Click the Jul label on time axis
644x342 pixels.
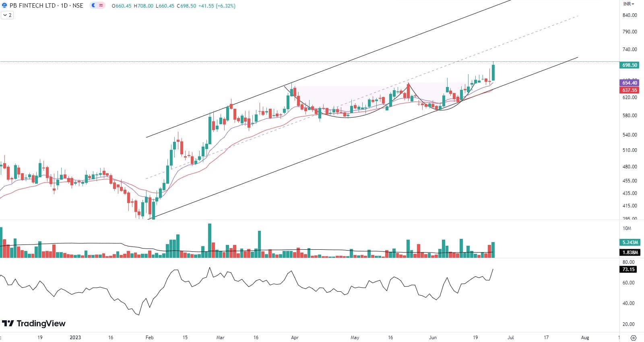click(510, 338)
